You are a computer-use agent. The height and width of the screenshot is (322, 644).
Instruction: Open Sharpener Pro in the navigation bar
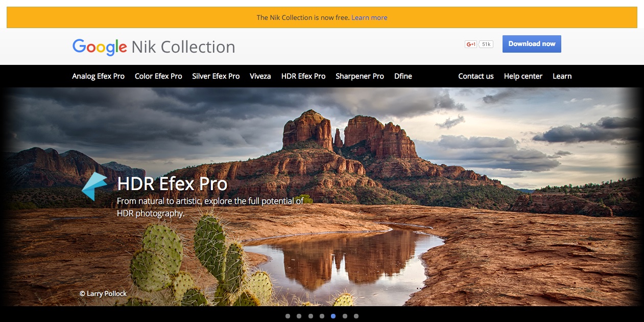click(x=360, y=76)
